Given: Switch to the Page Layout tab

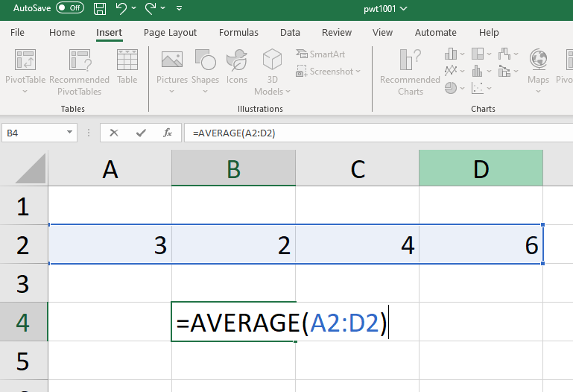Looking at the screenshot, I should pos(170,33).
